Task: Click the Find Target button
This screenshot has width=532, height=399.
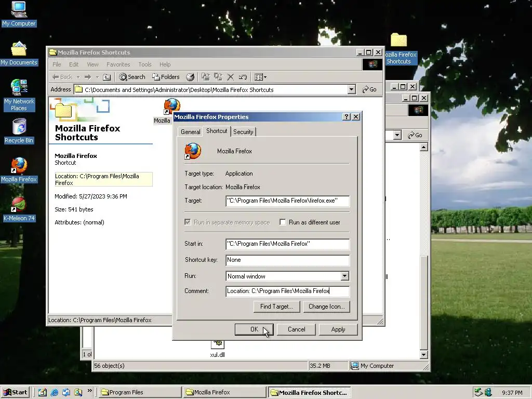Action: click(x=276, y=307)
